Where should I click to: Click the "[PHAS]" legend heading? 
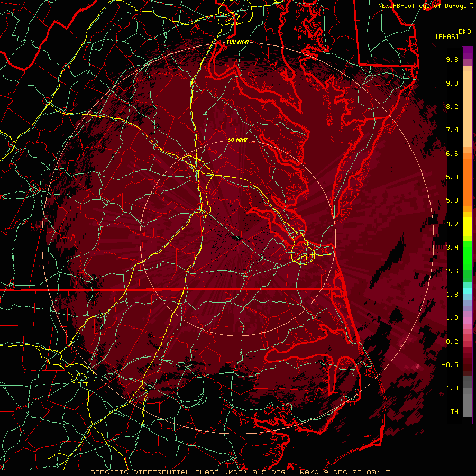[447, 36]
